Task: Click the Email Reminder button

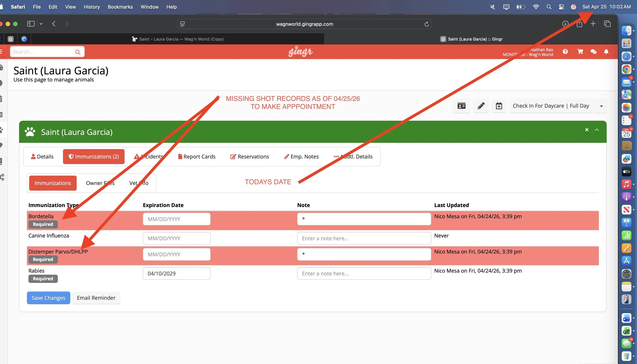Action: coord(96,298)
